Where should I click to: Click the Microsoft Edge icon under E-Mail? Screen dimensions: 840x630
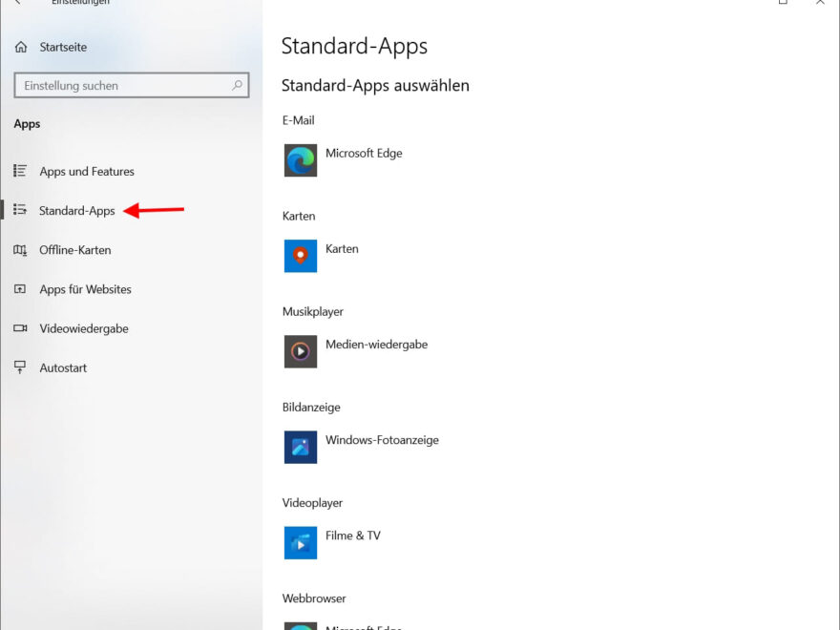pyautogui.click(x=301, y=160)
